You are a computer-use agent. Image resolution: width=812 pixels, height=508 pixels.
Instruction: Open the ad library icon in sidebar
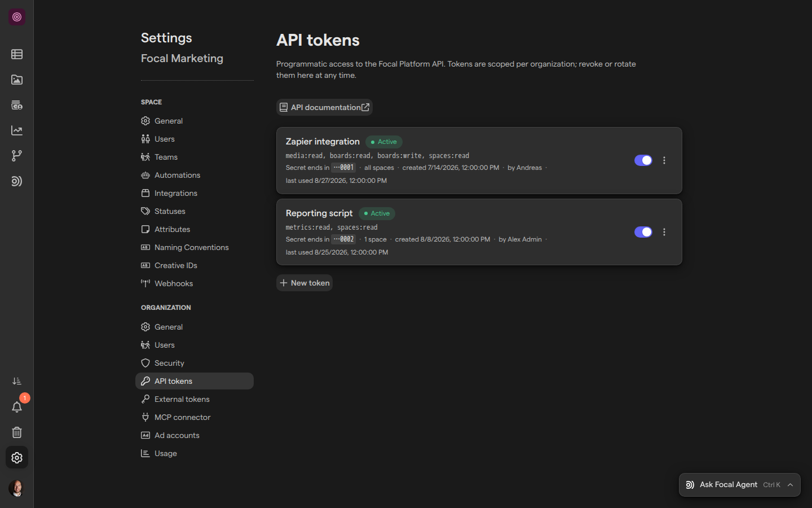pyautogui.click(x=17, y=105)
